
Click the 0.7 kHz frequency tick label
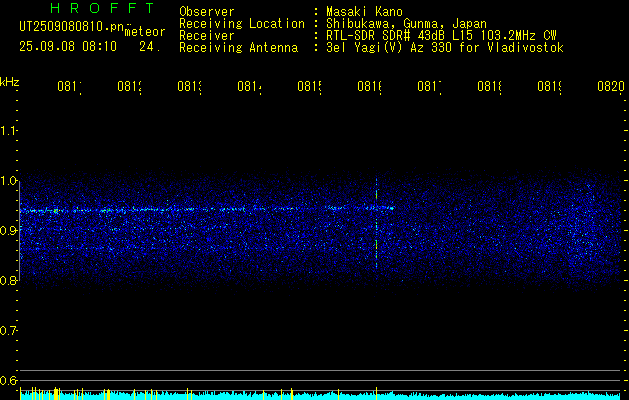[x=8, y=331]
